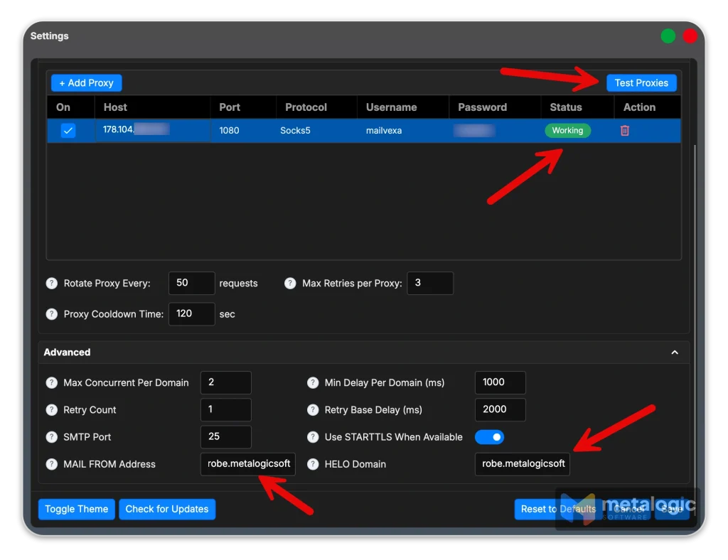Edit Min Delay Per Domain field 1000

(500, 383)
